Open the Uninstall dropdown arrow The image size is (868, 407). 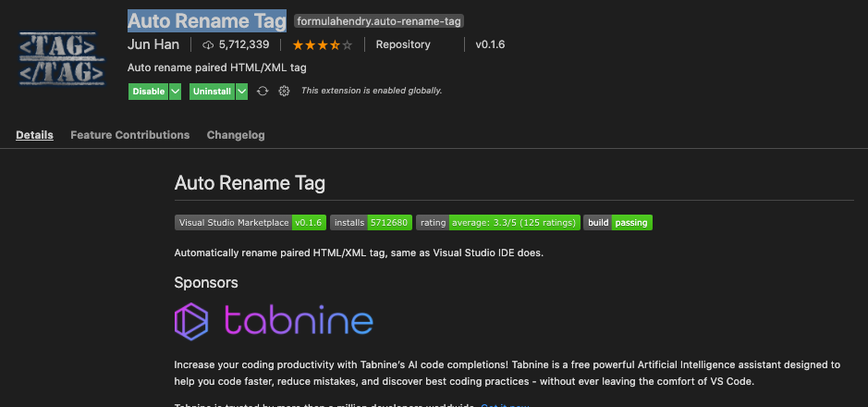click(241, 92)
